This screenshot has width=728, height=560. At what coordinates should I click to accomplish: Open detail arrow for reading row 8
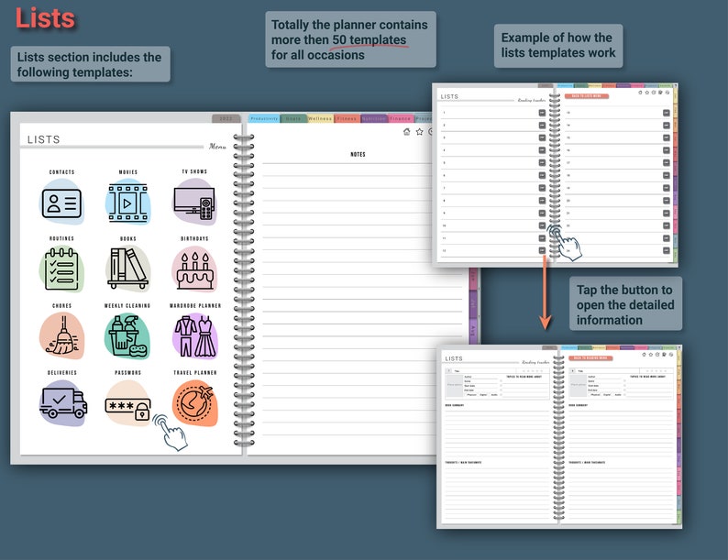tap(542, 201)
